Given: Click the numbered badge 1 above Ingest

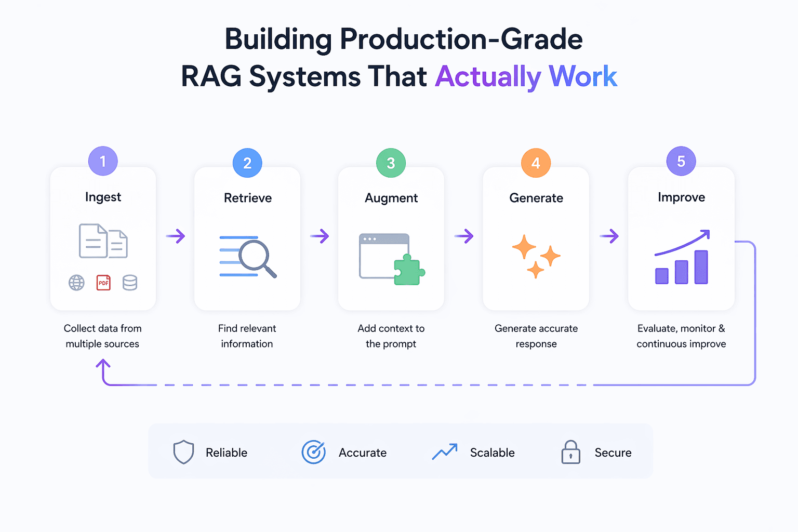Looking at the screenshot, I should (102, 161).
